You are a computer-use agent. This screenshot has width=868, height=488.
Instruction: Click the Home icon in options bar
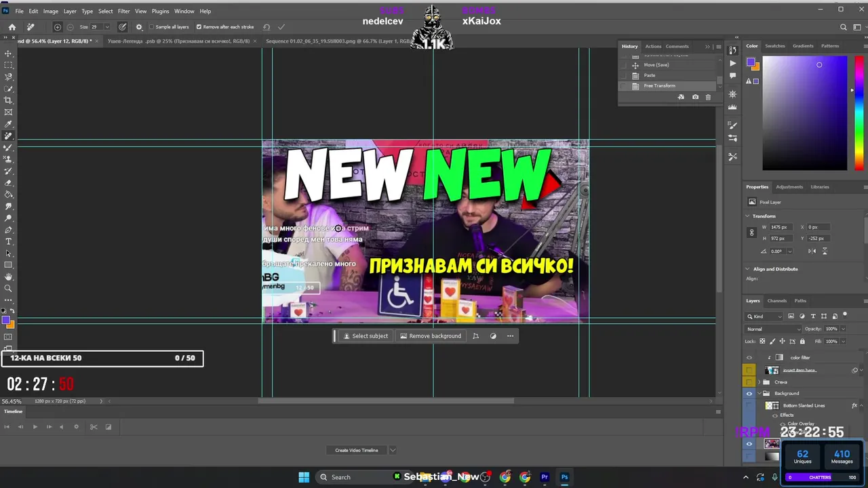(12, 27)
